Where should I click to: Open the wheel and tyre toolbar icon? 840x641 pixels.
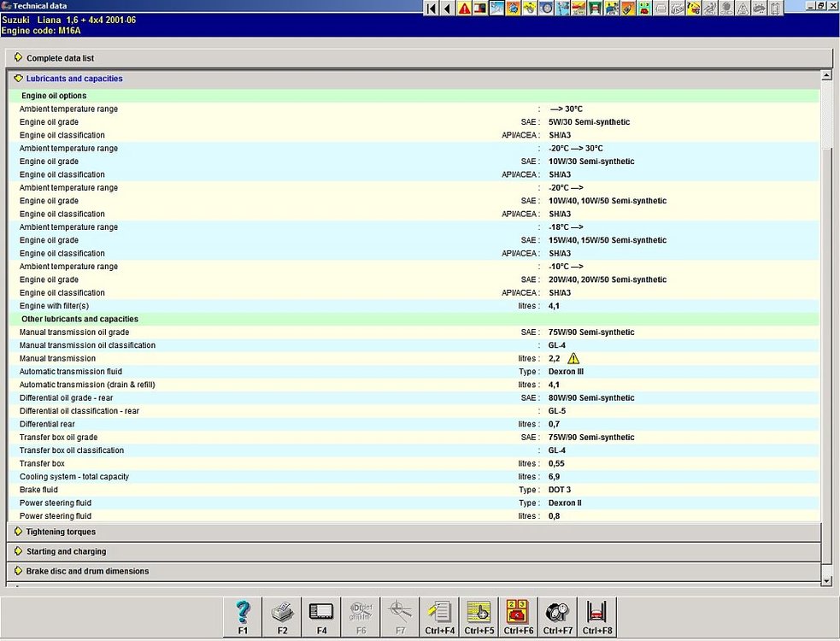tap(546, 9)
